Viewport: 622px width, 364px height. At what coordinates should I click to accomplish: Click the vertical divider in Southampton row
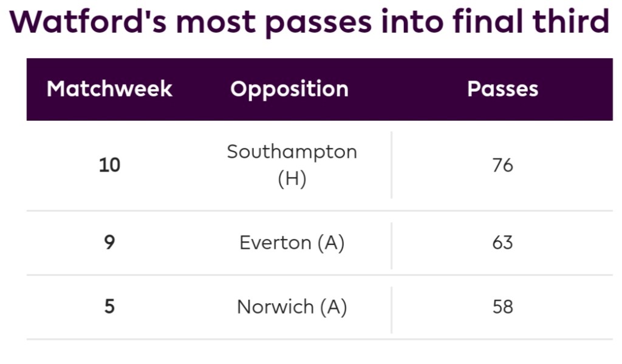click(x=391, y=165)
